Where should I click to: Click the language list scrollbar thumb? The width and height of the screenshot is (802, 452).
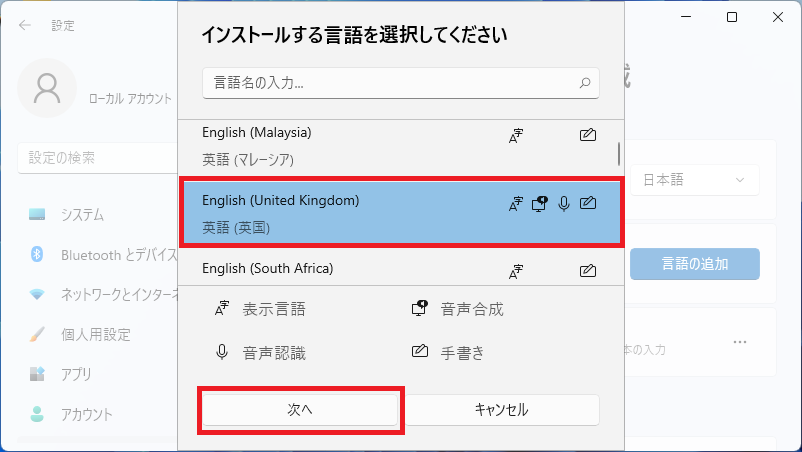(x=619, y=153)
